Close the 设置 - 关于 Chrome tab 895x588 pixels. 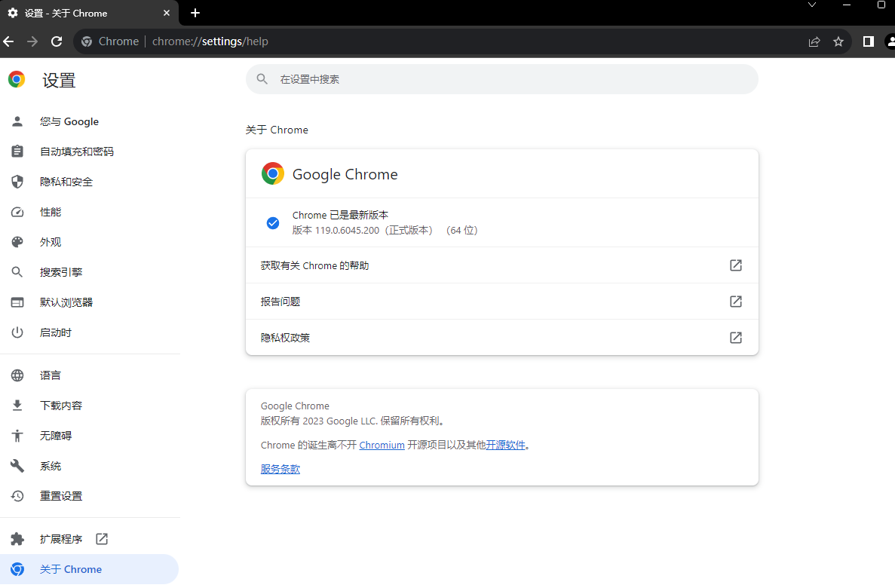pyautogui.click(x=166, y=13)
